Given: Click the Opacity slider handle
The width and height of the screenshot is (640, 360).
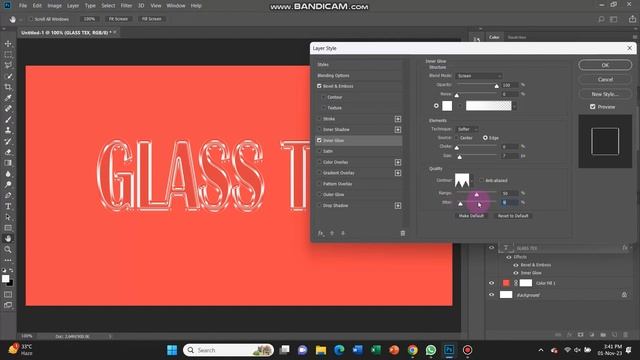Looking at the screenshot, I should tap(496, 86).
